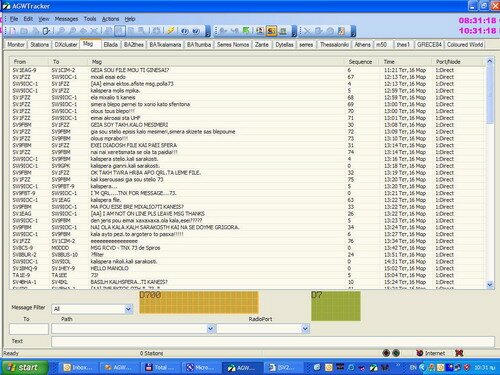500x375 pixels.
Task: Expand the RadioPort dropdown list
Action: (x=305, y=329)
